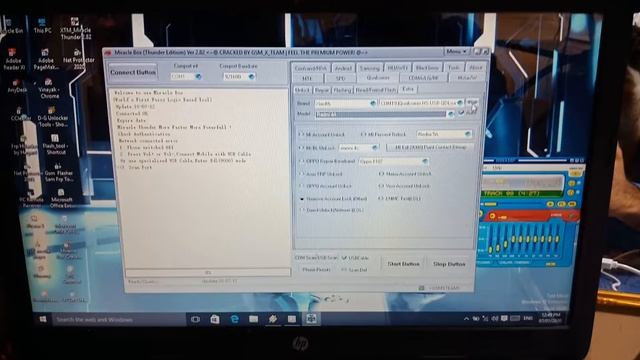This screenshot has width=640, height=360.
Task: Open Adobe PageMaker desktop shortcut
Action: pos(45,60)
